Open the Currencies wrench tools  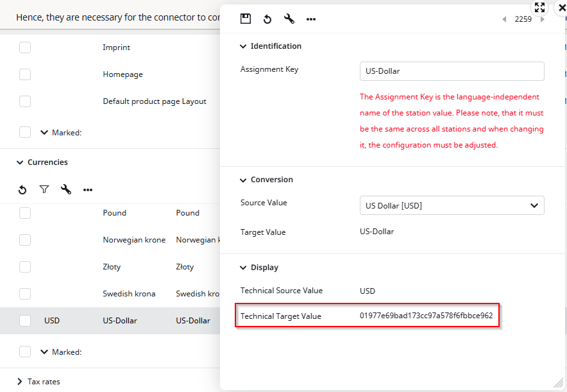[x=66, y=190]
